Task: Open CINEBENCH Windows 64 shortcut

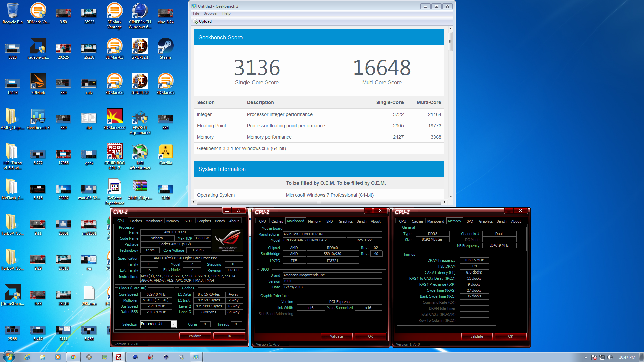Action: [140, 16]
